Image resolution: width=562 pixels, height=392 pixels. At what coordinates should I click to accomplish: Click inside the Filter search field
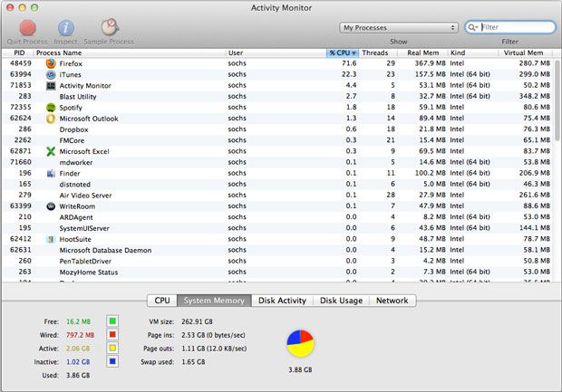517,28
